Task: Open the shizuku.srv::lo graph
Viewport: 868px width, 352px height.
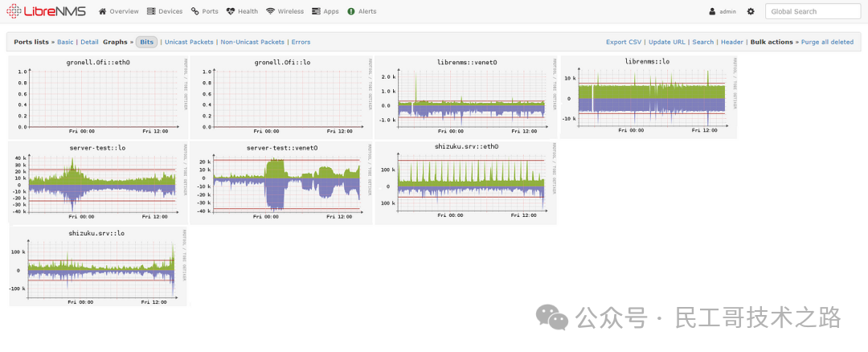Action: coord(98,266)
